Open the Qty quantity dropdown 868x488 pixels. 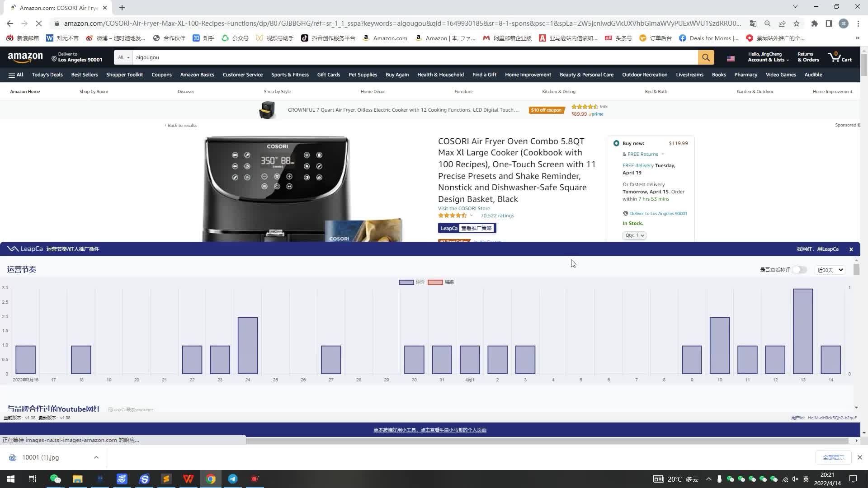click(x=634, y=235)
